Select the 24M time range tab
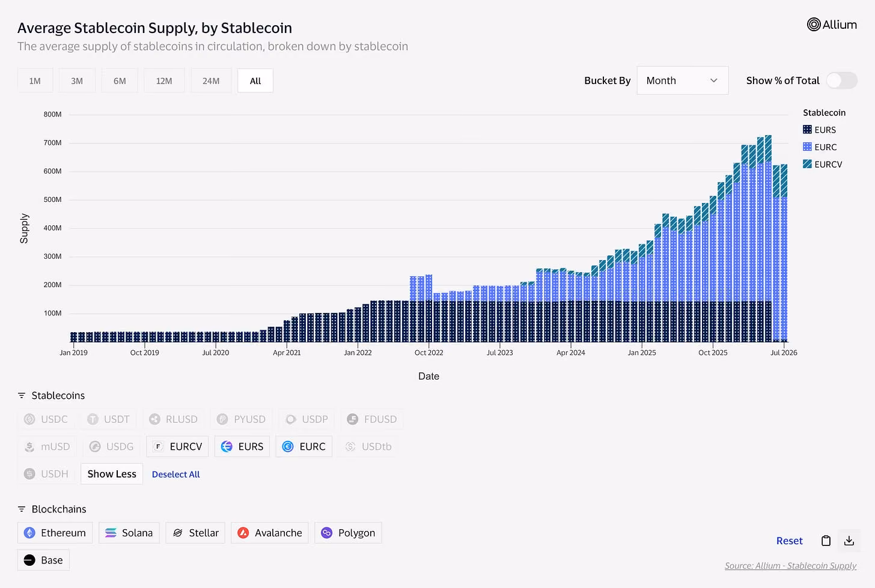This screenshot has height=588, width=875. 211,80
